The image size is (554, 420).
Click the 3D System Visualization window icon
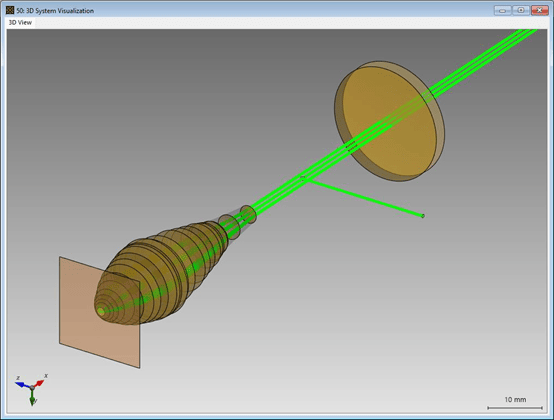pyautogui.click(x=10, y=11)
